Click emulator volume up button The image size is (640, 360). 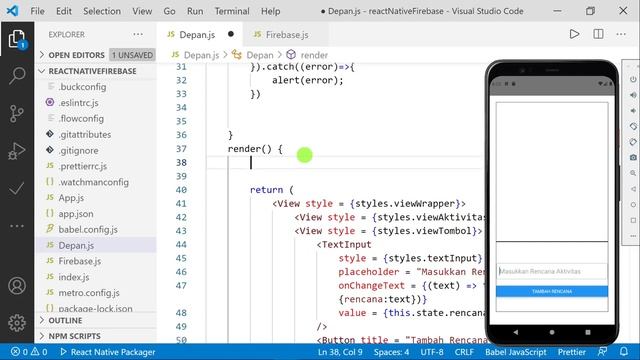click(633, 95)
